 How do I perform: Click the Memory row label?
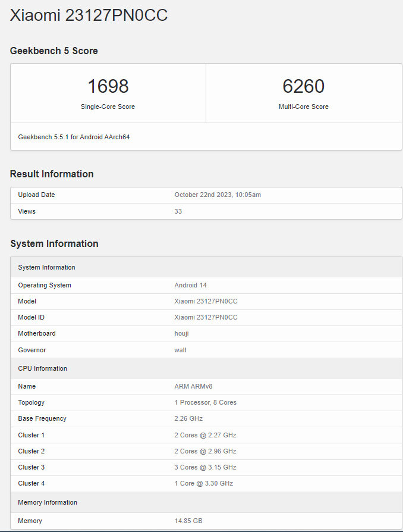click(x=30, y=521)
